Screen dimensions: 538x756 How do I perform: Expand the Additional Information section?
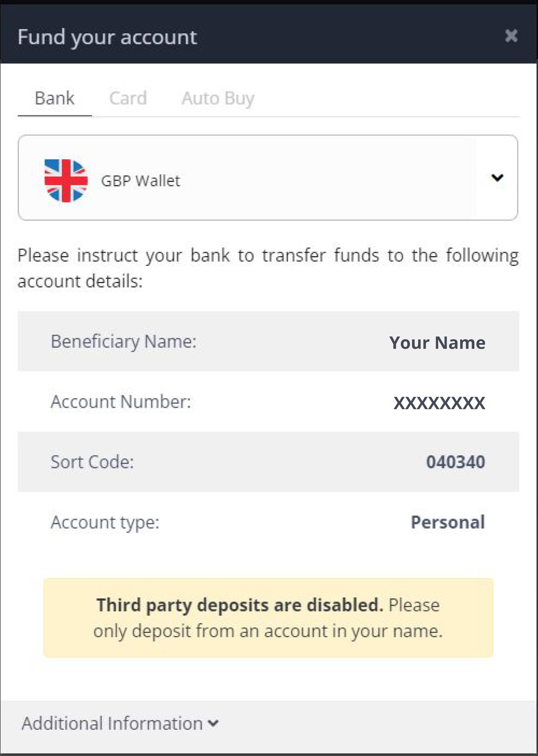[x=120, y=723]
